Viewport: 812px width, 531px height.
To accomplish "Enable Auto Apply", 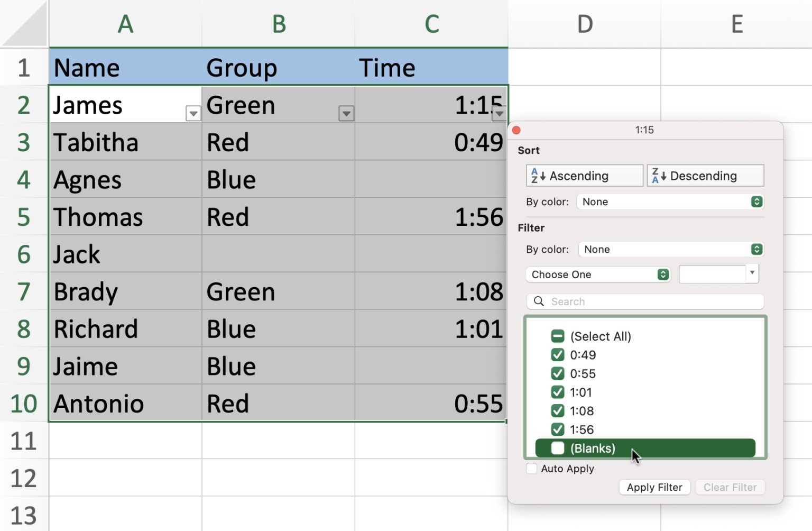I will tap(531, 468).
